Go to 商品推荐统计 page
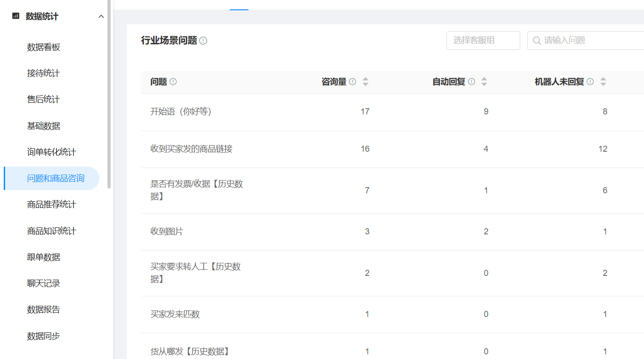Viewport: 644px width, 359px height. pyautogui.click(x=51, y=204)
